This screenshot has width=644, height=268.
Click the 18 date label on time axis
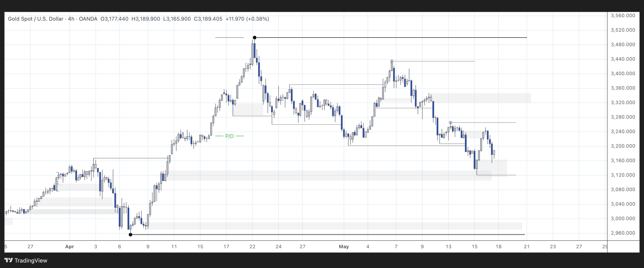[x=498, y=247]
